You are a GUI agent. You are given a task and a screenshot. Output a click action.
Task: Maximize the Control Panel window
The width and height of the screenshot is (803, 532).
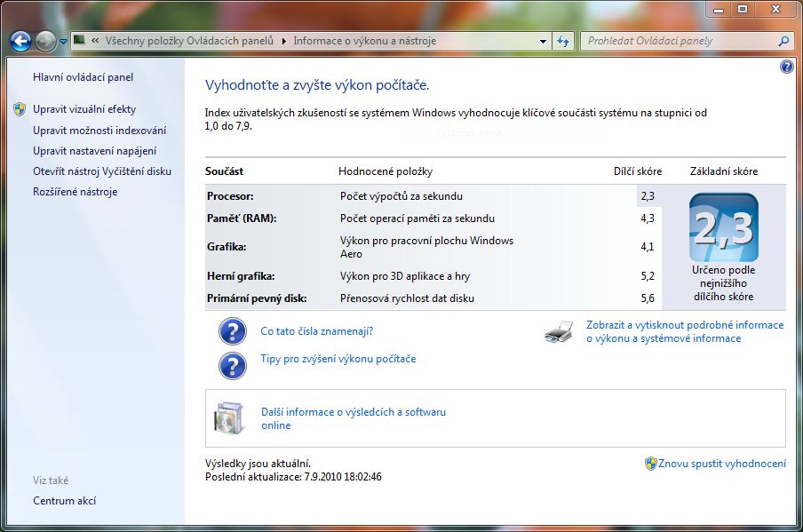coord(743,10)
